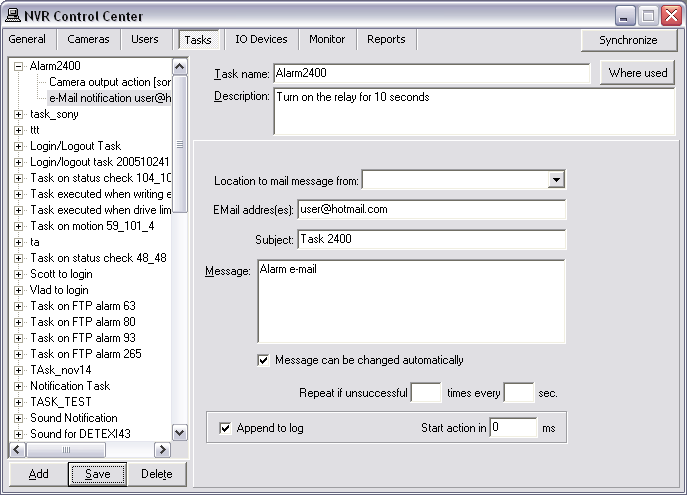
Task: Click the Synchronize button
Action: (628, 40)
